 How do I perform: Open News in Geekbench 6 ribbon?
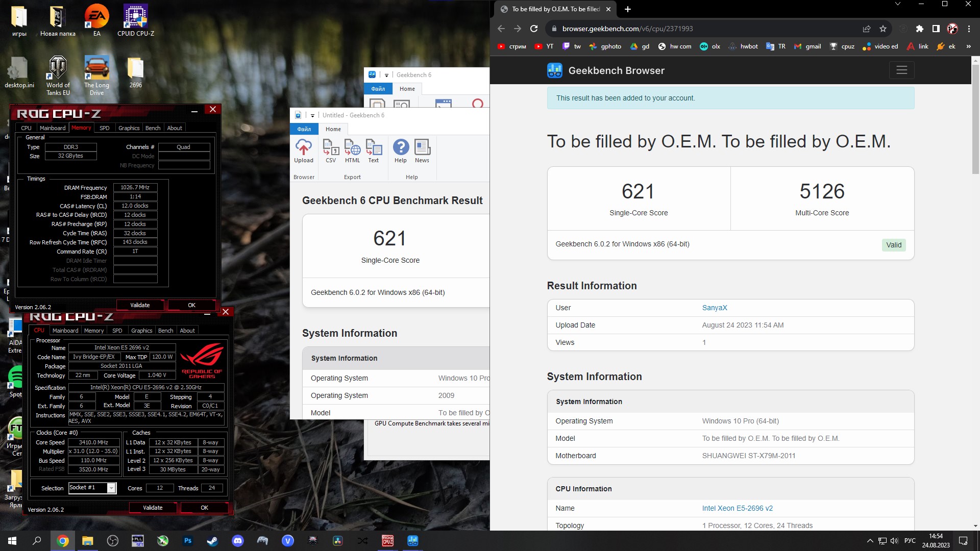422,151
